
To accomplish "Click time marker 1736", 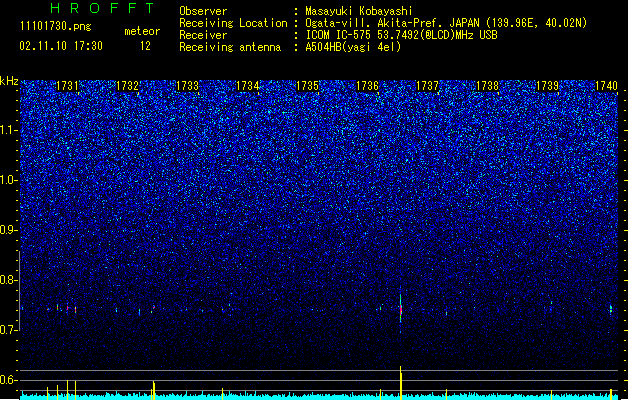I will [x=367, y=86].
